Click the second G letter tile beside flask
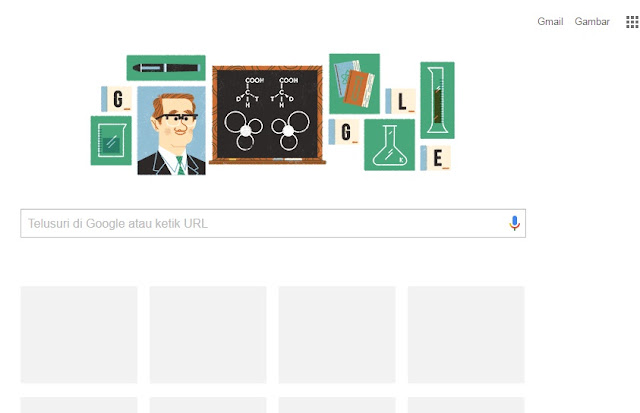 [x=344, y=132]
